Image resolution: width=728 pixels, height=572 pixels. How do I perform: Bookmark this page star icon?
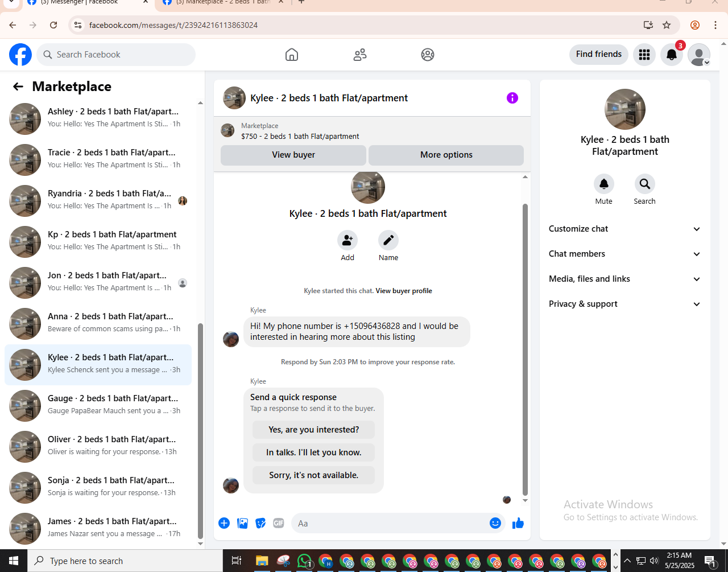667,25
